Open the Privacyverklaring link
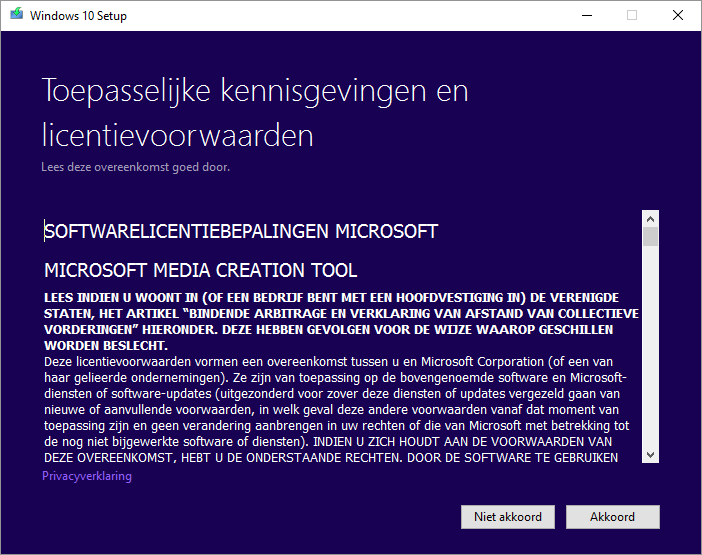 87,476
